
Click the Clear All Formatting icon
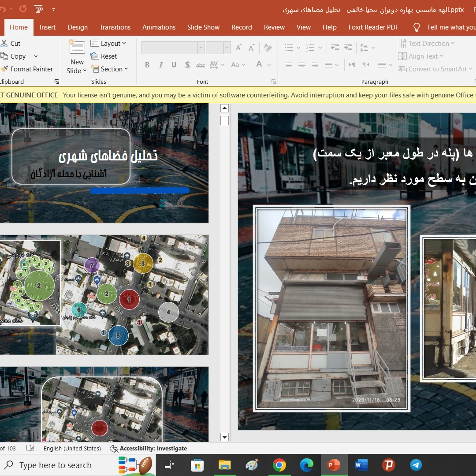click(x=268, y=48)
